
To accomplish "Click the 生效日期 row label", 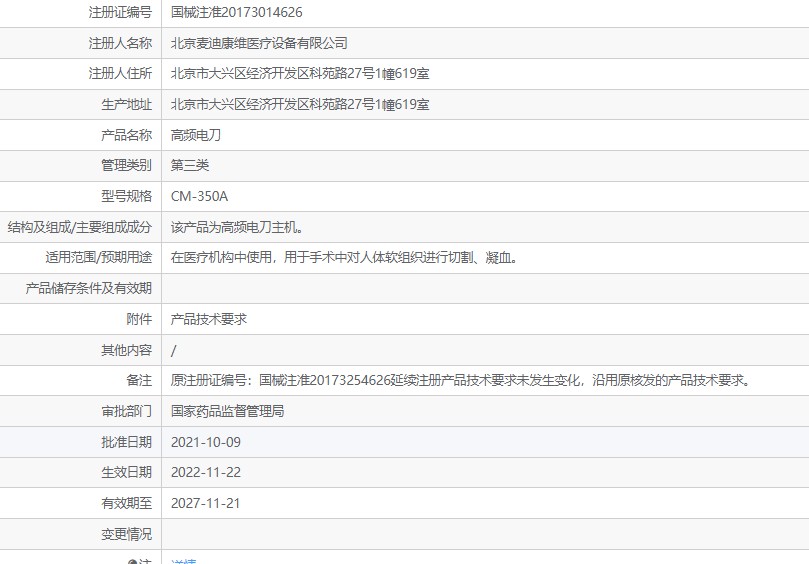I will [x=126, y=473].
